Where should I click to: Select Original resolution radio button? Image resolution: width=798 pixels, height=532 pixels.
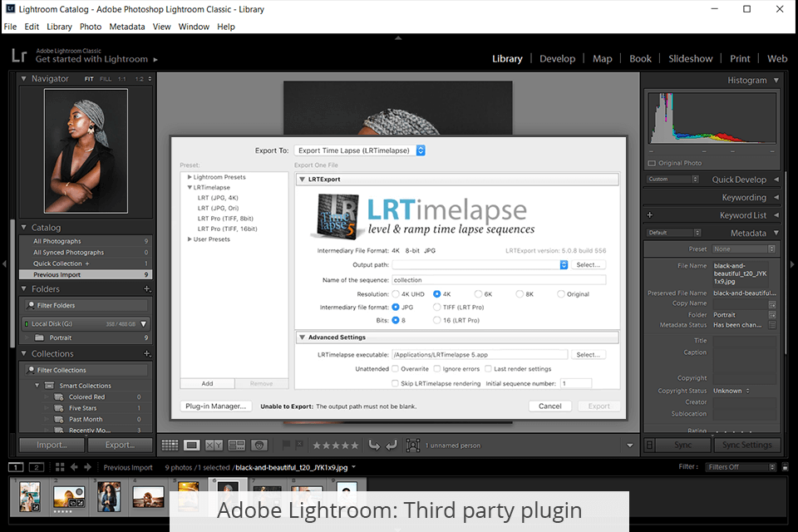click(561, 294)
